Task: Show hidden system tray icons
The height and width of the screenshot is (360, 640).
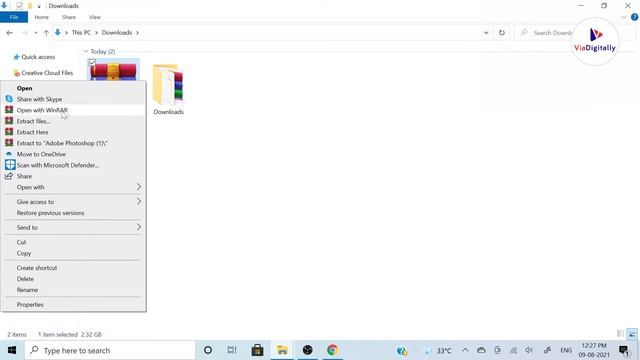Action: [465, 350]
